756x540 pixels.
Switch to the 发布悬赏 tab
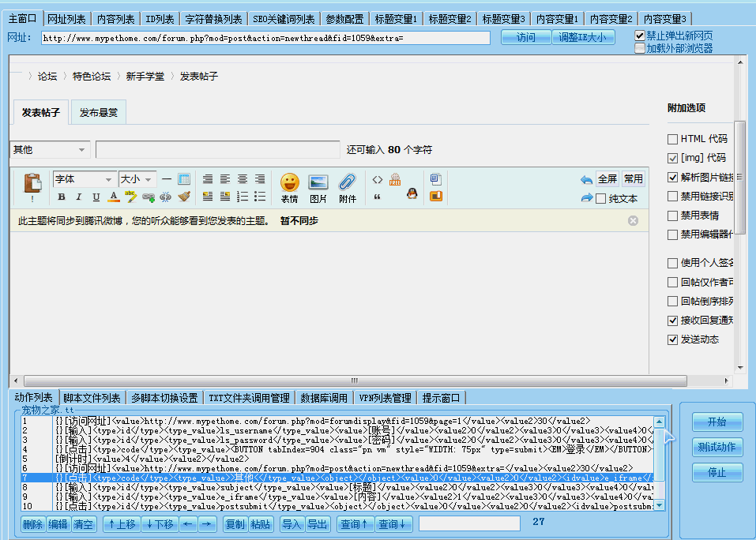(99, 113)
